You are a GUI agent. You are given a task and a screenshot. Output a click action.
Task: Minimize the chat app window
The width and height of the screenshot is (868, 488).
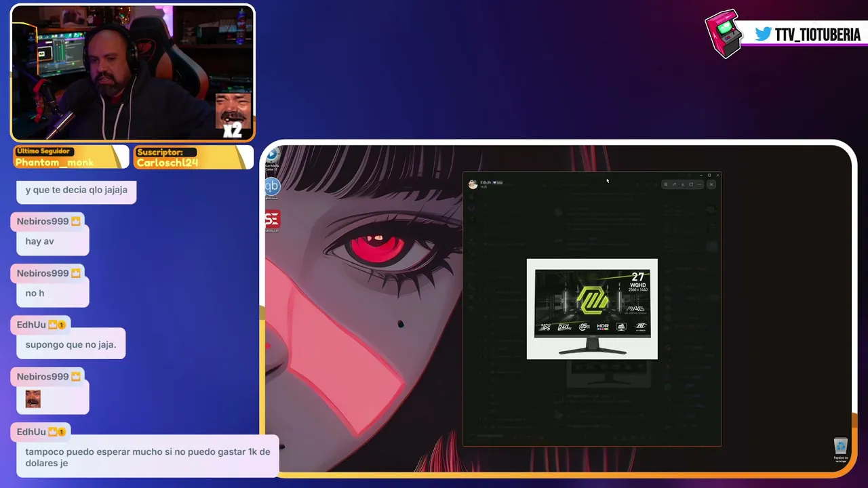coord(701,176)
